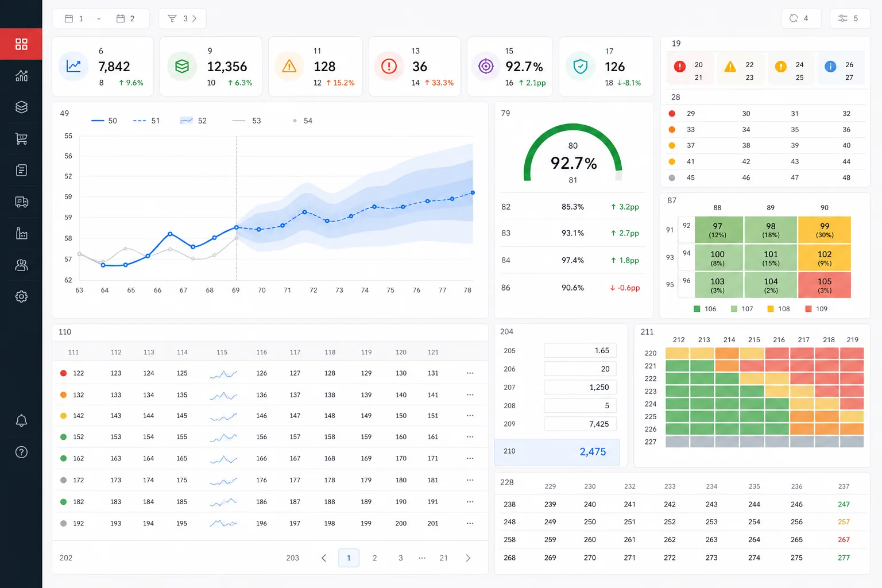Open the help question mark icon
The width and height of the screenshot is (882, 588).
coord(21,452)
